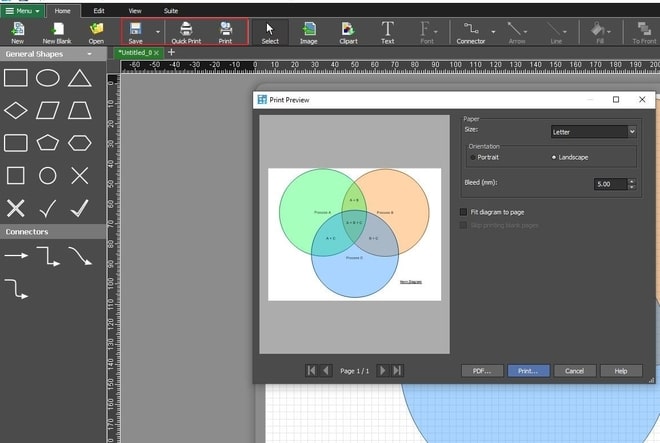This screenshot has width=660, height=443.
Task: Pick the ellipse shape
Action: coord(48,78)
